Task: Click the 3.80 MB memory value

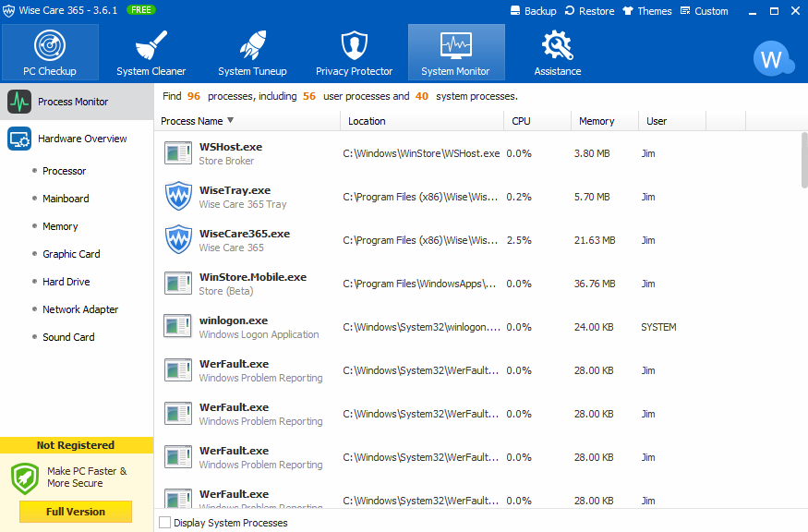Action: pyautogui.click(x=592, y=153)
